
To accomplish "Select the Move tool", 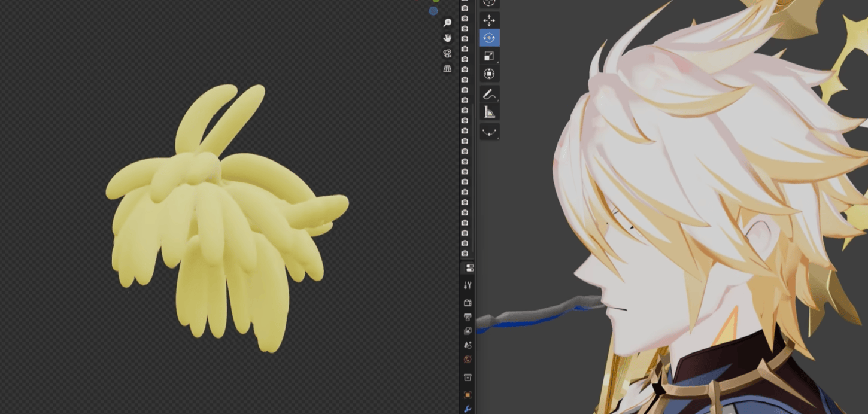I will pos(489,20).
